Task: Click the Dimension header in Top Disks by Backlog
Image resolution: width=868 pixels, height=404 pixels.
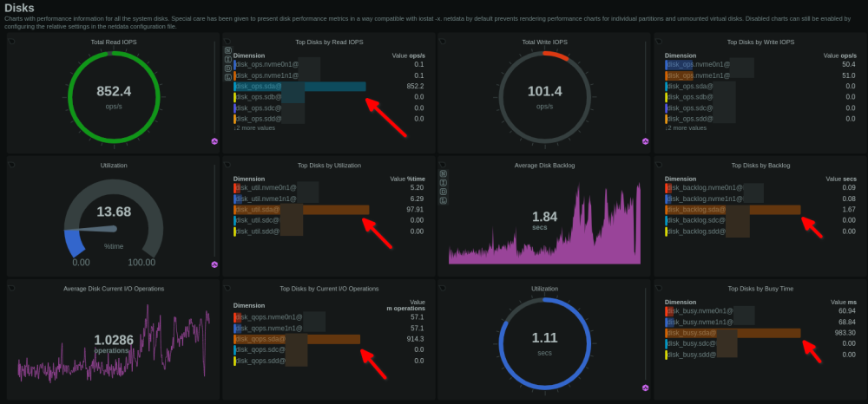Action: pyautogui.click(x=681, y=179)
